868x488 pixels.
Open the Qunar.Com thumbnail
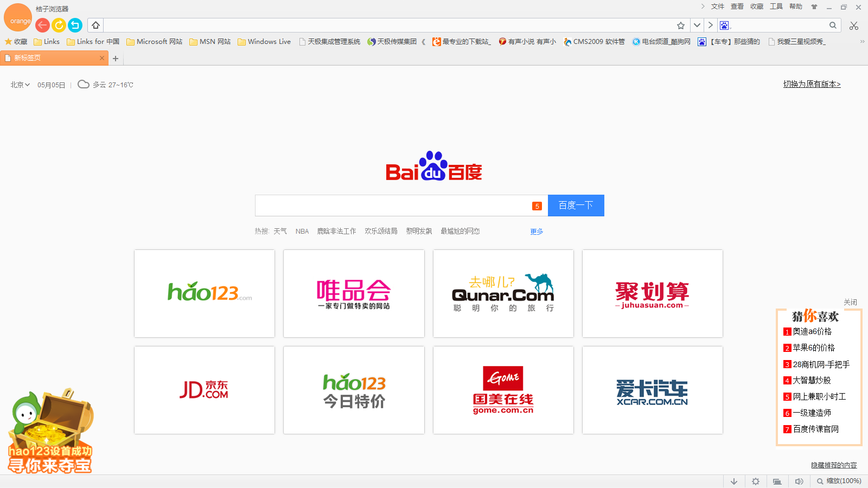(503, 294)
